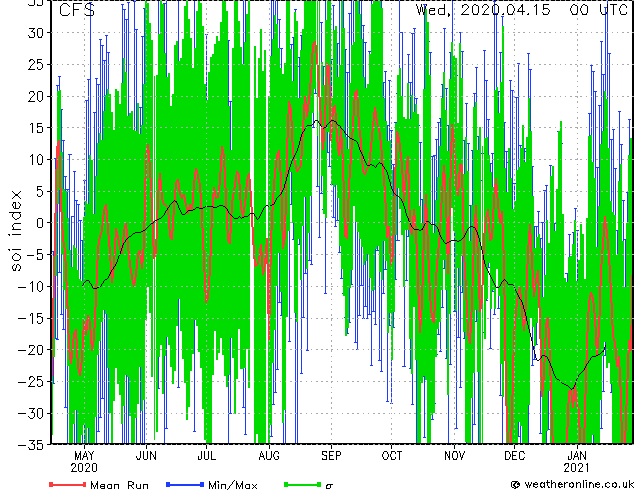Click the y-axis value 0
Image resolution: width=634 pixels, height=490 pixels.
[x=40, y=223]
